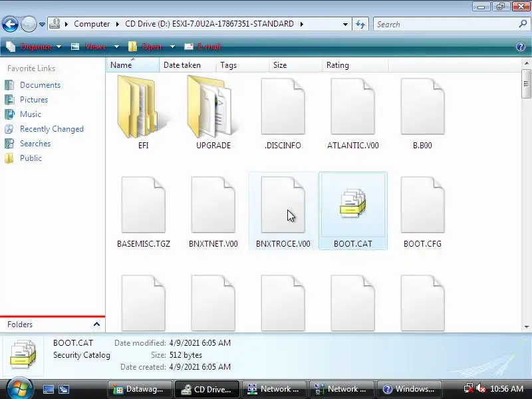Open the Recently Changed link

52,128
